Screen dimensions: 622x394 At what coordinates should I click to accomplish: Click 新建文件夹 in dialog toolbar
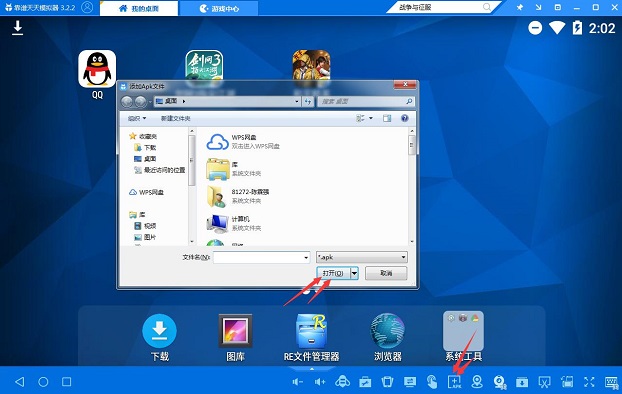175,118
